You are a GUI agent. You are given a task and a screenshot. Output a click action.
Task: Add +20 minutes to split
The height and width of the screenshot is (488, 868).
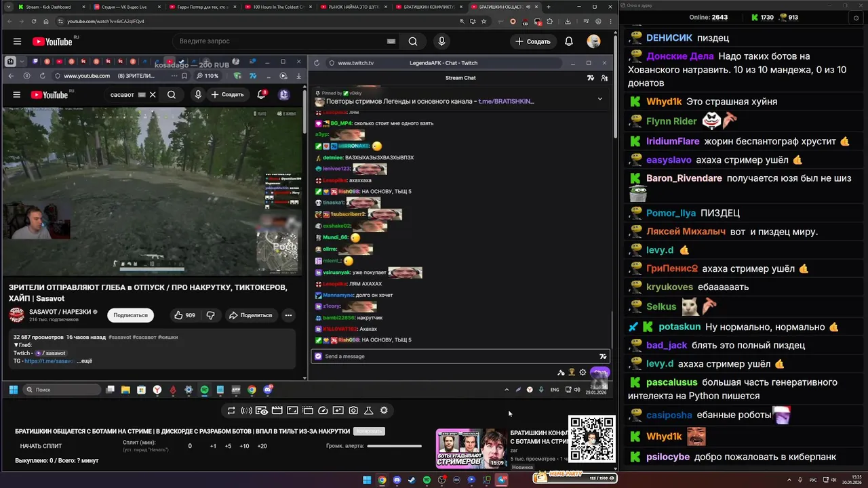coord(262,446)
